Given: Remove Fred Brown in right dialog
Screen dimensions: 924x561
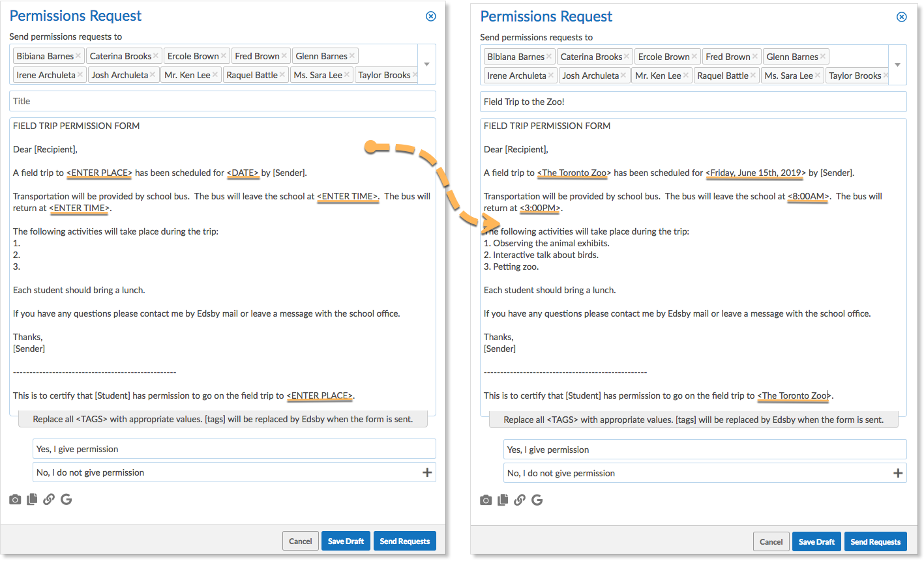Looking at the screenshot, I should click(755, 57).
